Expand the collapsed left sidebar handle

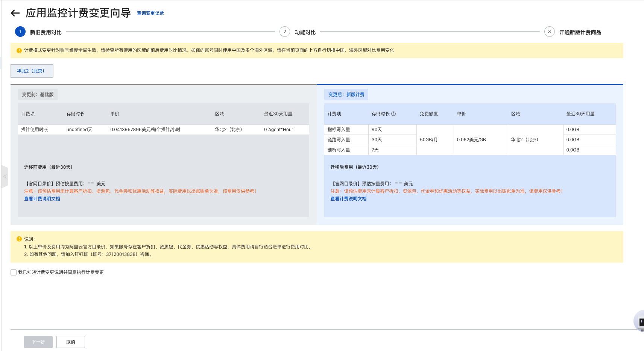pyautogui.click(x=5, y=176)
